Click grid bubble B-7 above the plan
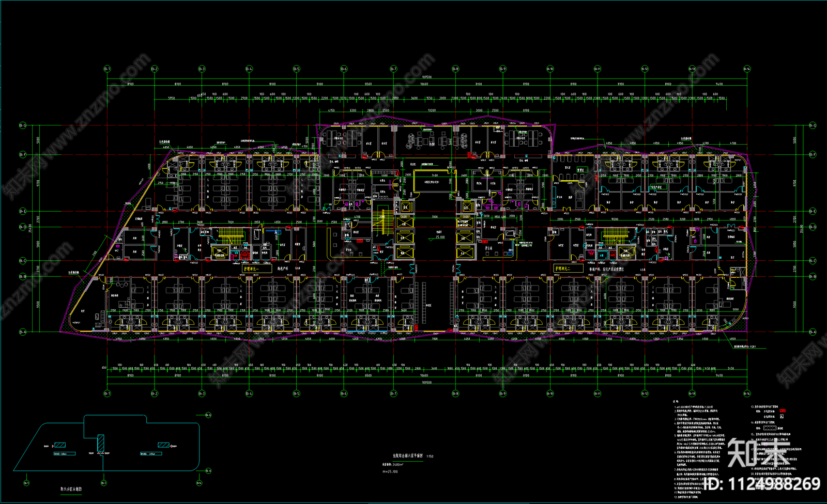This screenshot has height=504, width=827. 393,69
